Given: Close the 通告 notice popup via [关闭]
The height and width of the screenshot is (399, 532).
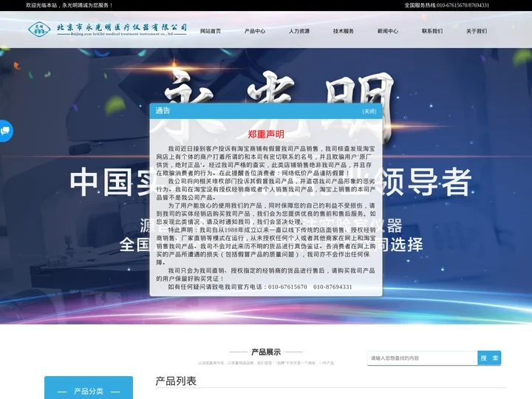Looking at the screenshot, I should 369,112.
